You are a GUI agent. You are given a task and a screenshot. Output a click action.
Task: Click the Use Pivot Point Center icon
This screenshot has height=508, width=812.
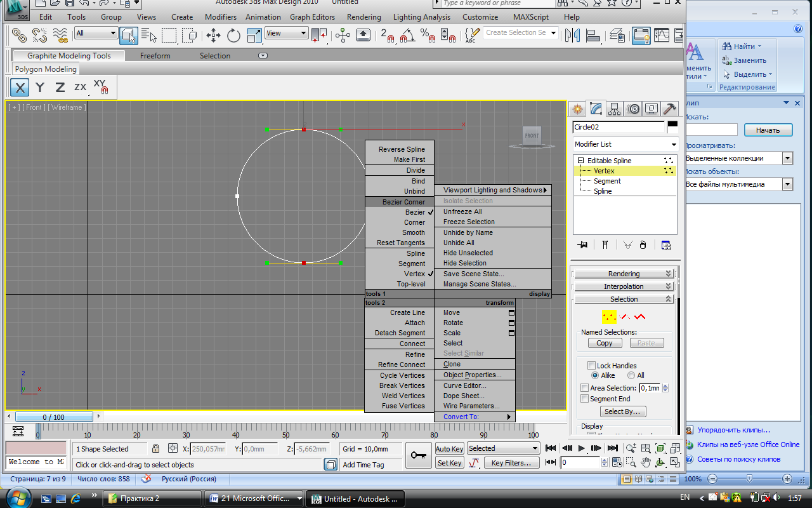319,35
